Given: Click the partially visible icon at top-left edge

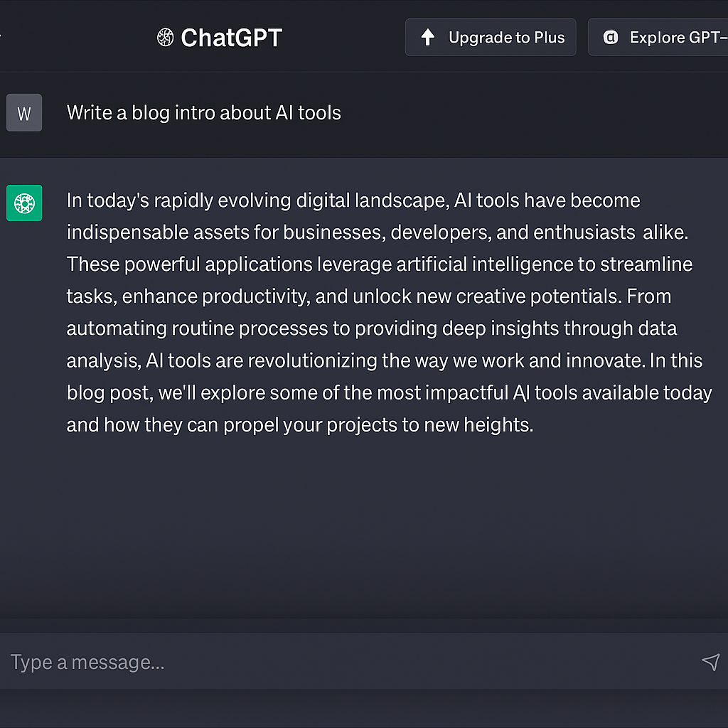Looking at the screenshot, I should click(1, 36).
